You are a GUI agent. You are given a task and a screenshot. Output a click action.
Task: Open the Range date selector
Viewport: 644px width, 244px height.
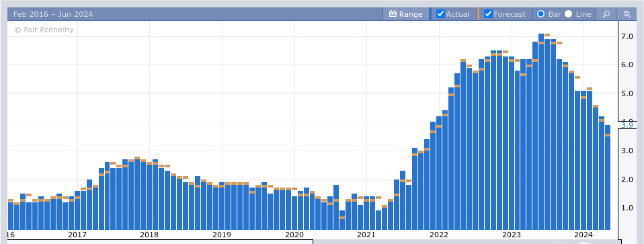click(406, 14)
